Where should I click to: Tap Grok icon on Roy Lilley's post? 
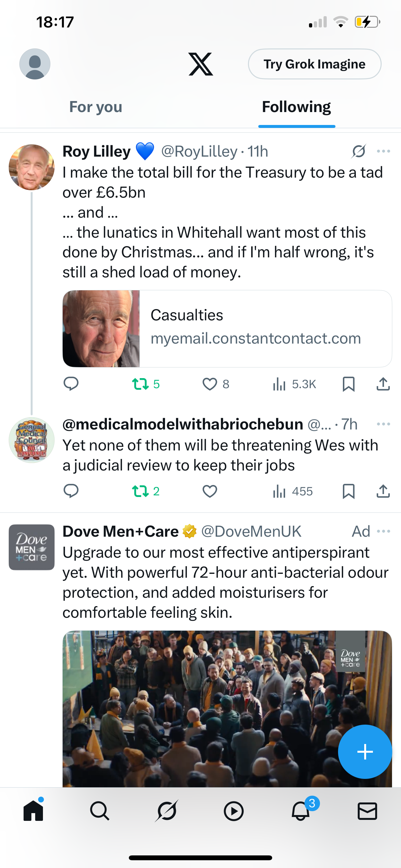(x=359, y=151)
